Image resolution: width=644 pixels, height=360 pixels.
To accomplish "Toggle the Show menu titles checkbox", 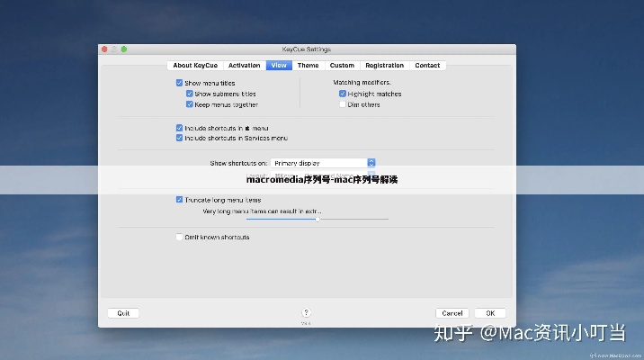I will click(x=180, y=83).
